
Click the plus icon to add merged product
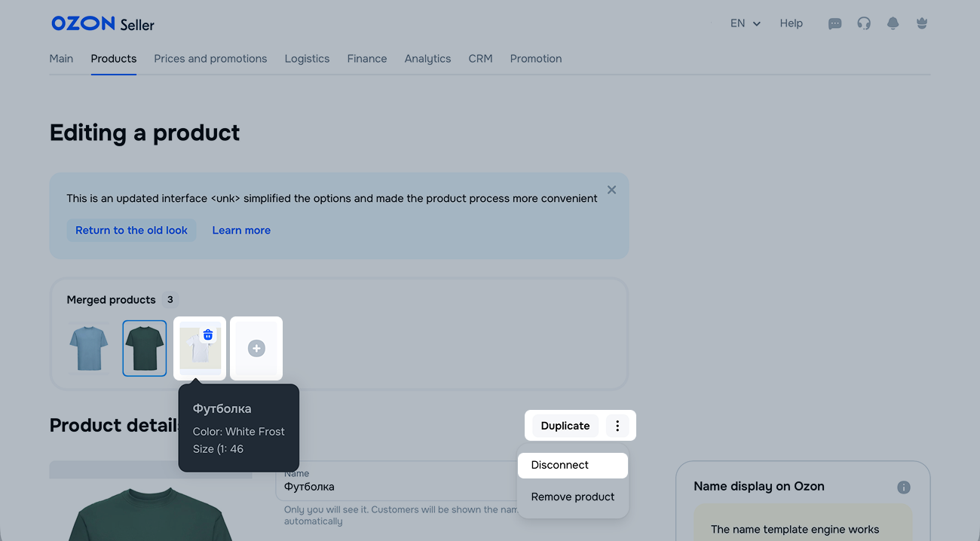256,348
